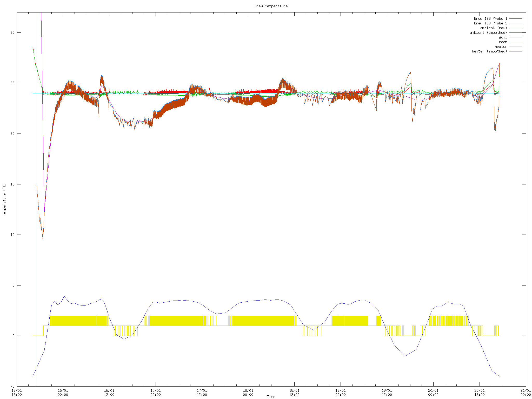Screen dimensions: 532x399
Task: Click the line sample beside 'room' legend
Action: 516,42
